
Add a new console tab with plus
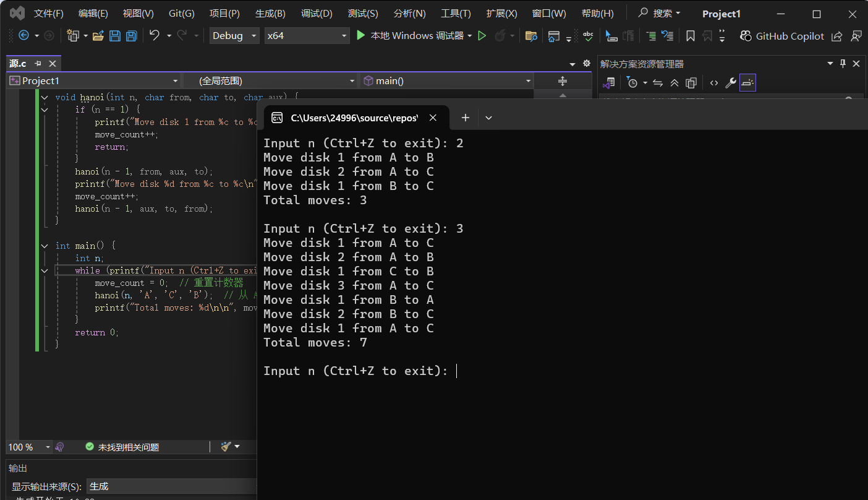[x=466, y=118]
